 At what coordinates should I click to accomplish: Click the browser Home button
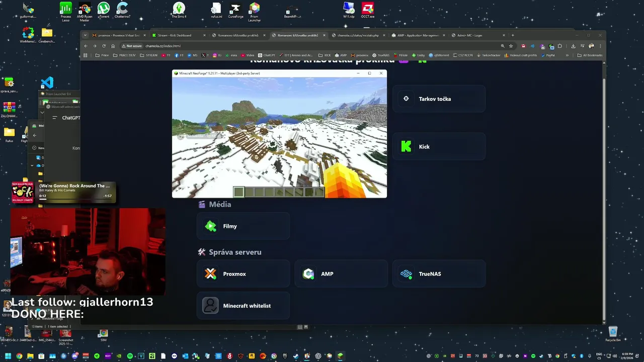(x=113, y=46)
